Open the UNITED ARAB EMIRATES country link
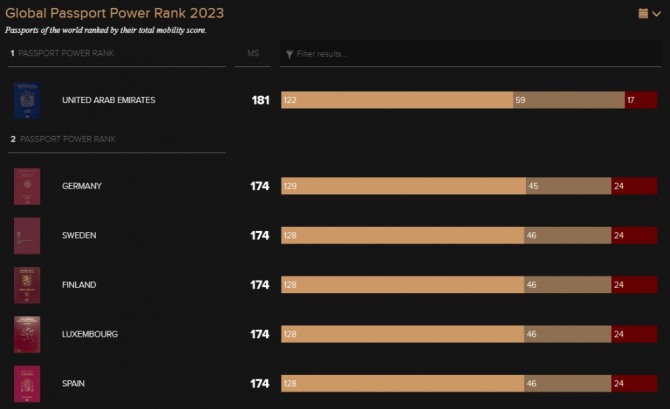Viewport: 670px width, 409px height. [109, 100]
